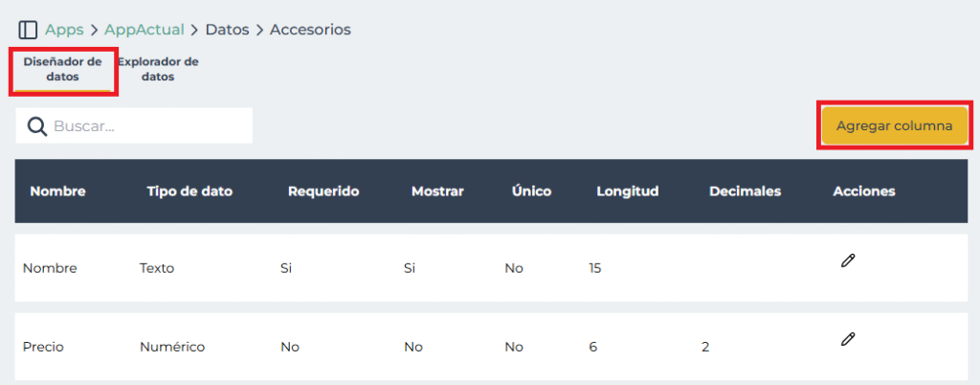Edit the Nombre column pencil icon
Viewport: 980px width, 385px height.
click(847, 260)
